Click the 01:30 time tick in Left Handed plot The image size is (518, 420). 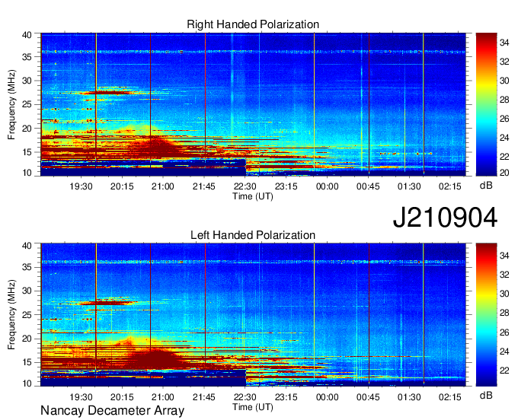(409, 397)
